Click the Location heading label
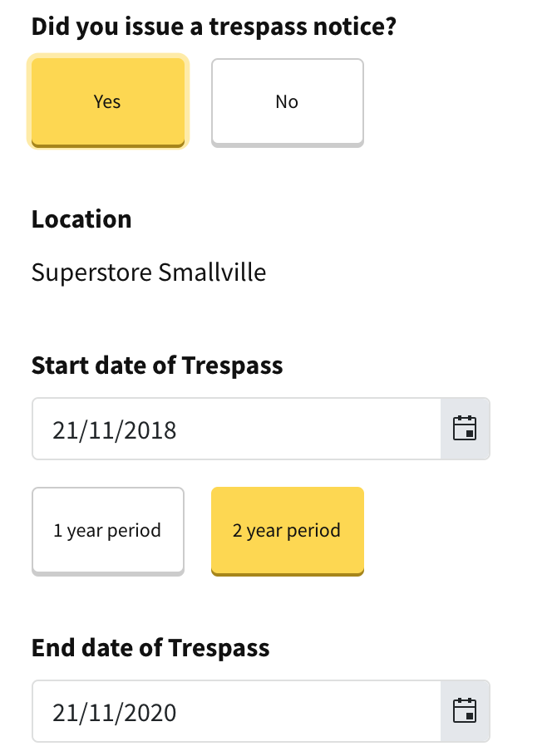The height and width of the screenshot is (756, 547). point(81,219)
